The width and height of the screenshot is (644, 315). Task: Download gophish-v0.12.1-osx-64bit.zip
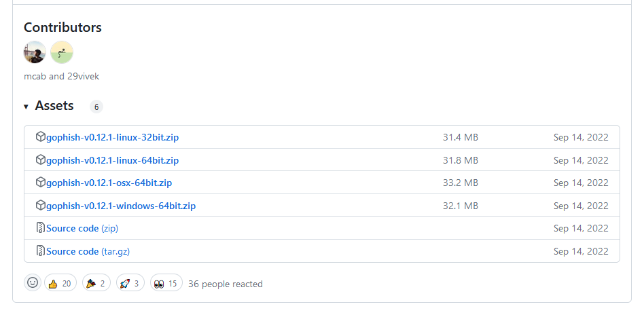click(109, 183)
